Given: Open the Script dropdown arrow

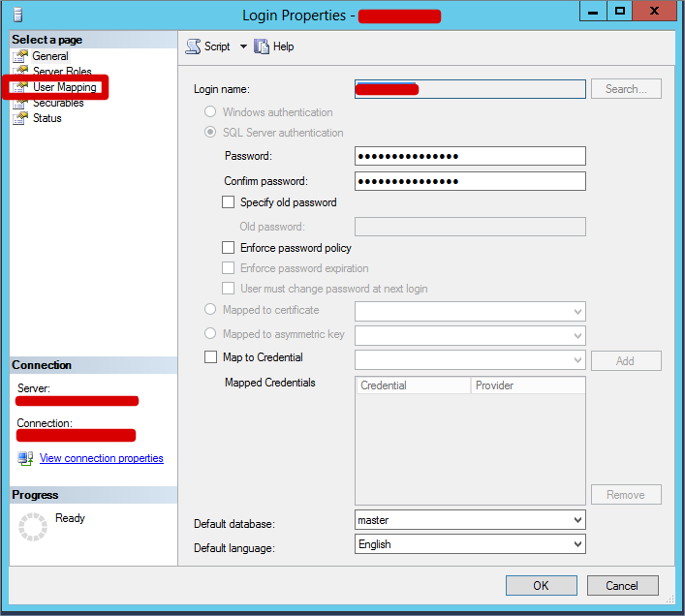Looking at the screenshot, I should (x=243, y=46).
